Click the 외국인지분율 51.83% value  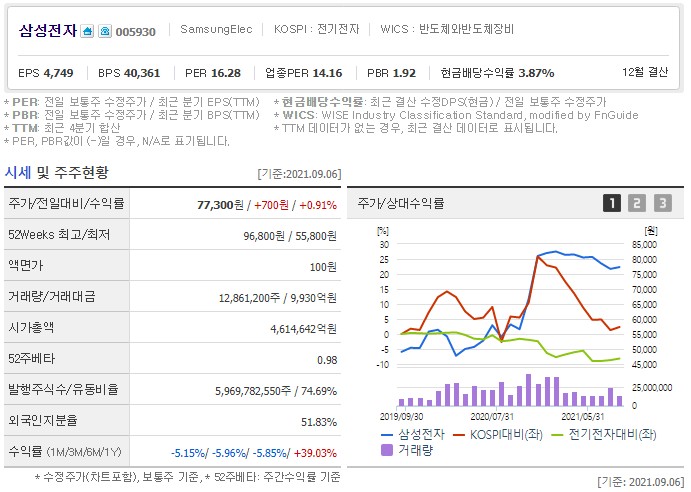319,422
